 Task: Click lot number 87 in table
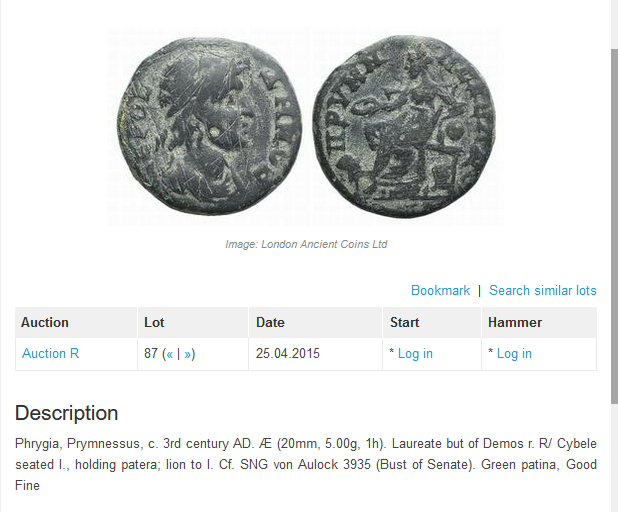point(152,353)
